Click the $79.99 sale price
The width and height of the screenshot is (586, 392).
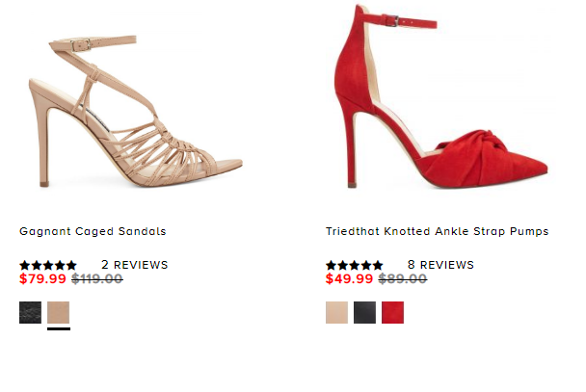click(x=42, y=278)
